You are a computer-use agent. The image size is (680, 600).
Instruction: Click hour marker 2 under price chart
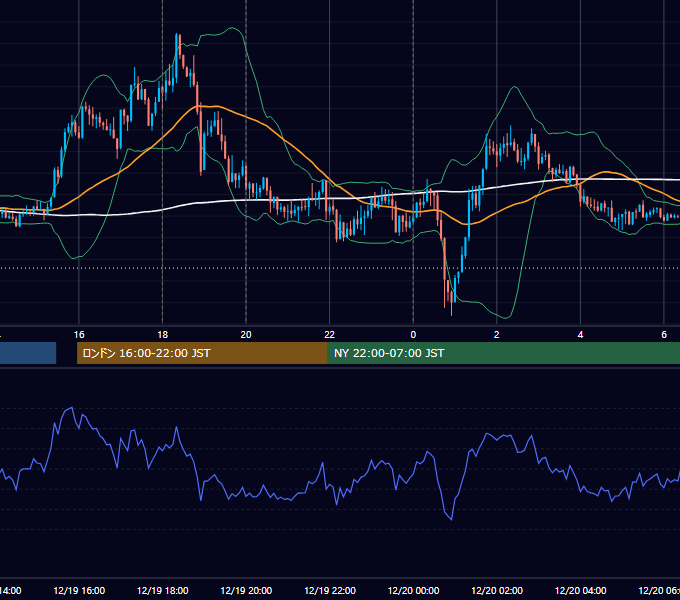click(x=497, y=335)
